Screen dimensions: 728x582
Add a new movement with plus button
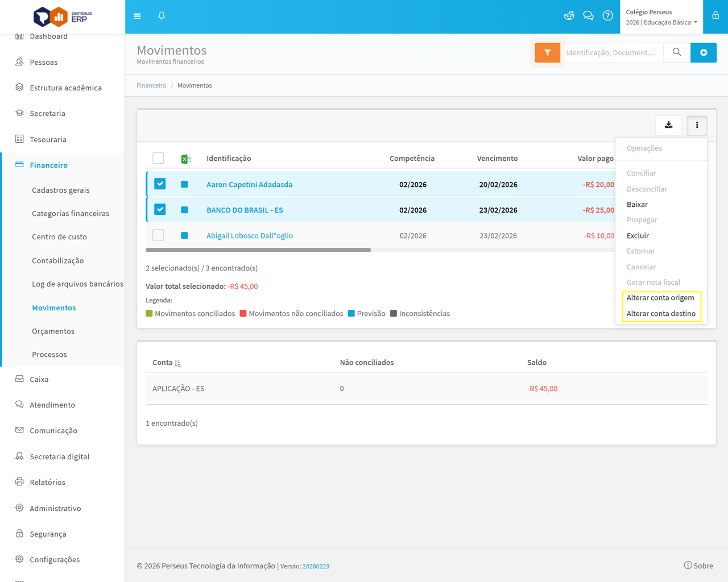pyautogui.click(x=704, y=53)
